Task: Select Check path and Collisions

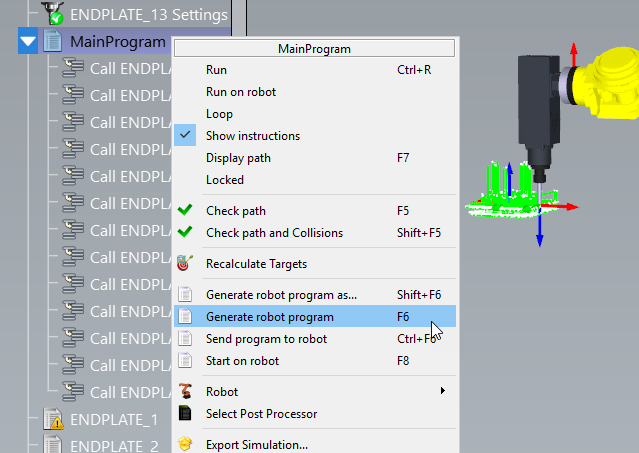Action: (x=274, y=233)
